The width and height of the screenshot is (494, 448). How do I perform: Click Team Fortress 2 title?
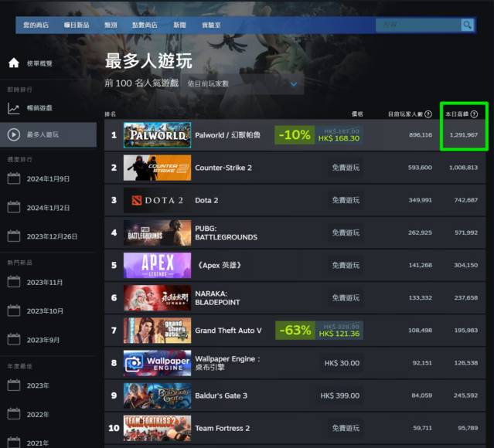[223, 428]
